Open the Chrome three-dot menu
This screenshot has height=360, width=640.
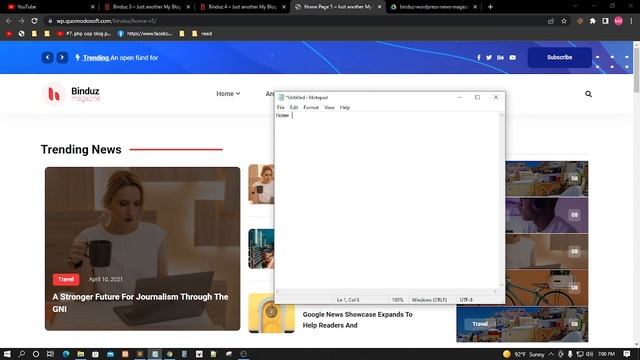point(631,21)
